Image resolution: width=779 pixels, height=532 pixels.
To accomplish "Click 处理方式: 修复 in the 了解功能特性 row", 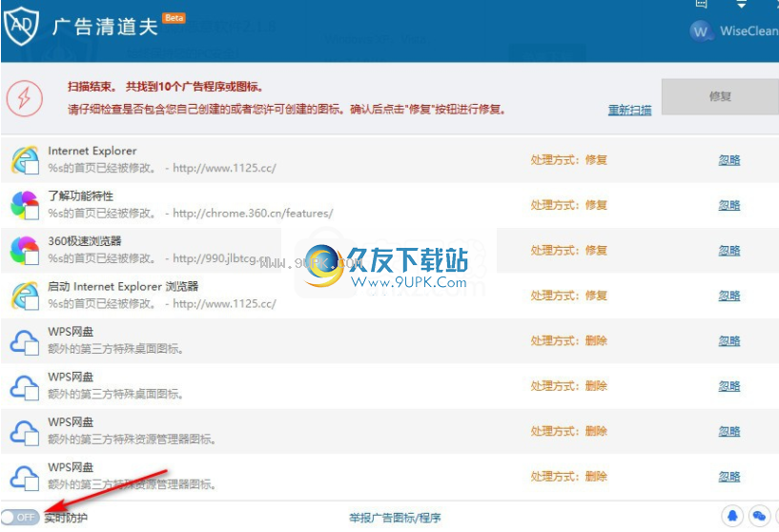I will pos(569,205).
